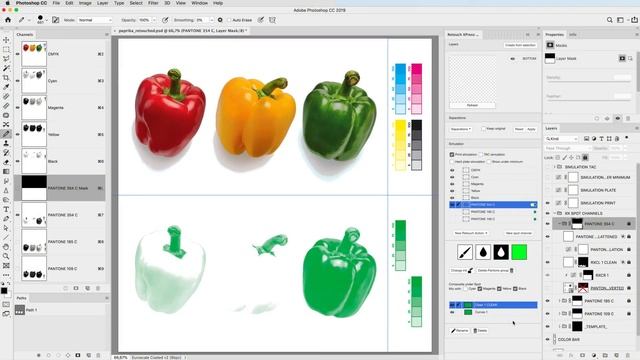The width and height of the screenshot is (640, 360).
Task: Enable TAC simulation checkbox
Action: coord(480,155)
